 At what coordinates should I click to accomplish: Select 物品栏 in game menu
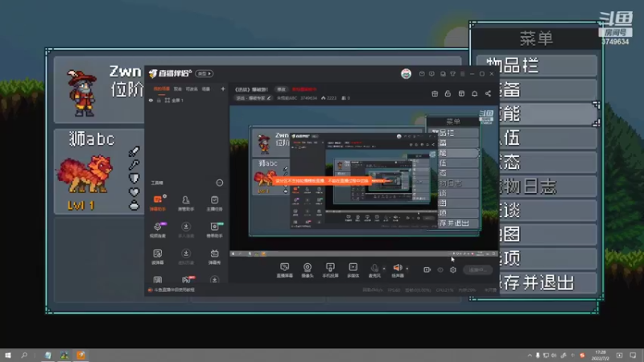click(536, 66)
